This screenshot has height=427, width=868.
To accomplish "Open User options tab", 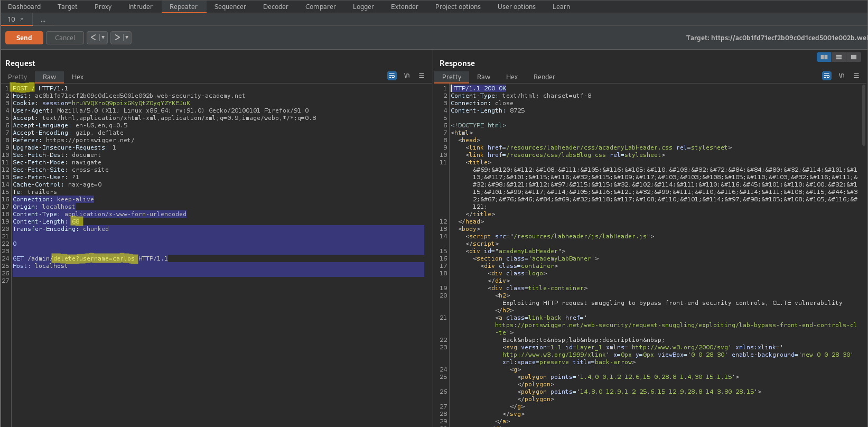I will (x=516, y=6).
